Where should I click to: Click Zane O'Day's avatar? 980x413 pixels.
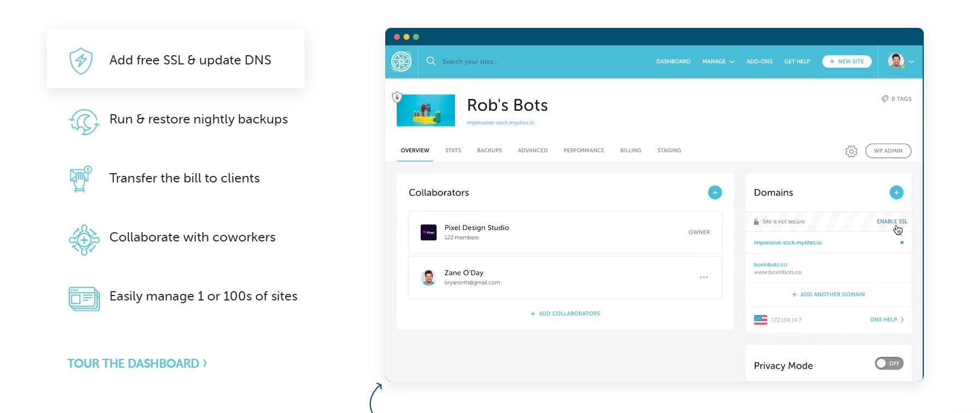point(428,278)
